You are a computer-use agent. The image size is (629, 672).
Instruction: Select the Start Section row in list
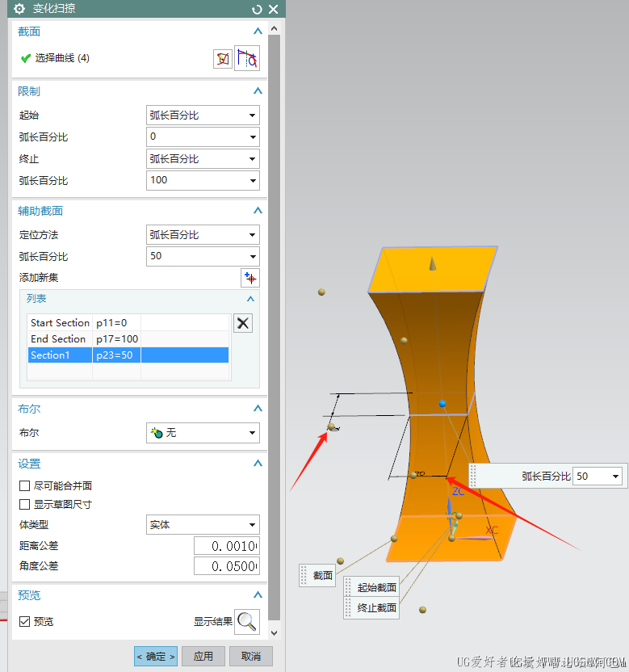(x=128, y=323)
